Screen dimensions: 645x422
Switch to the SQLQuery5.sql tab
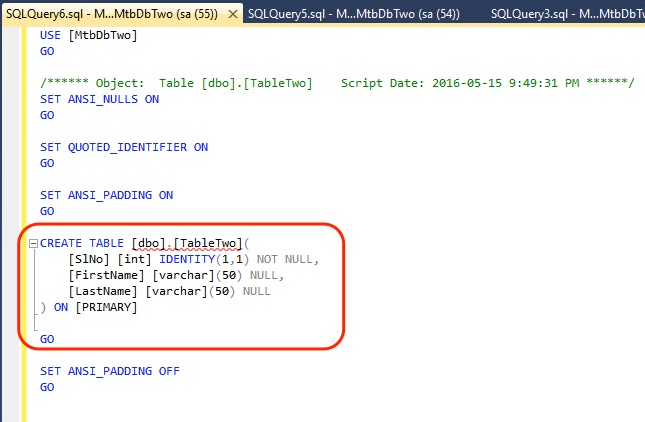354,14
